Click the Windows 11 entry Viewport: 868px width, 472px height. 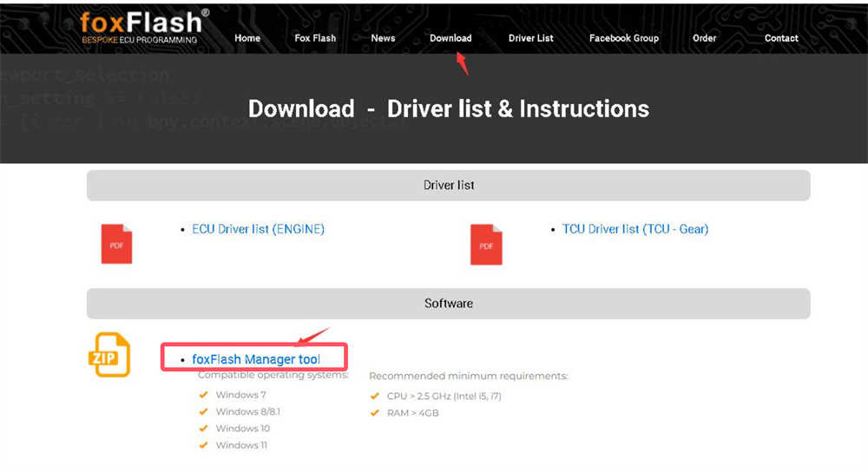point(241,445)
